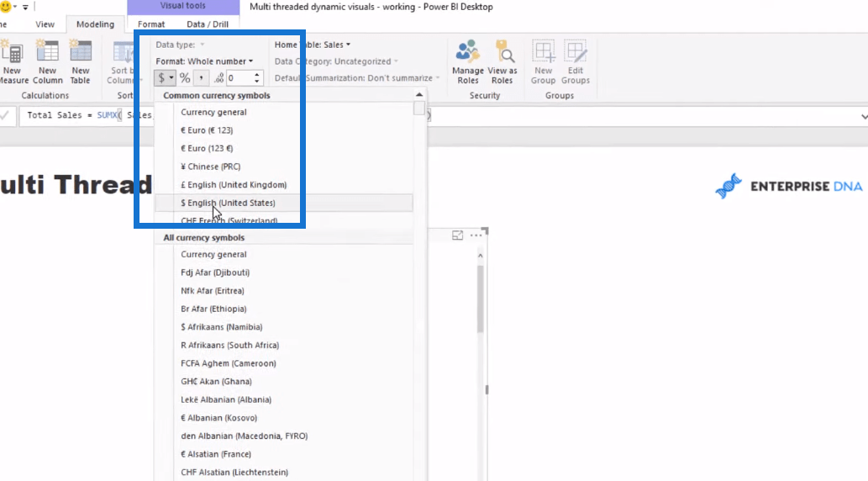Select $ English (United States) currency

coord(228,203)
